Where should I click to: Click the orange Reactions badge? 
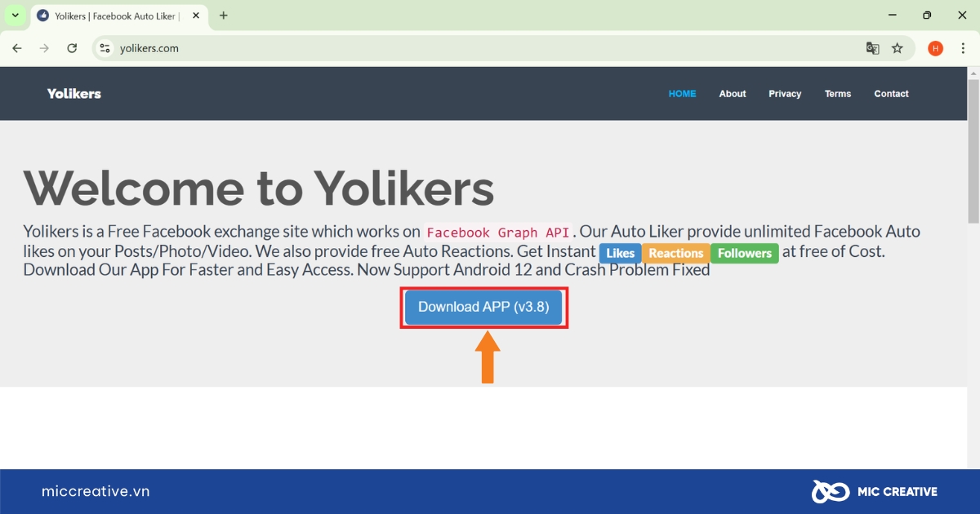(676, 253)
